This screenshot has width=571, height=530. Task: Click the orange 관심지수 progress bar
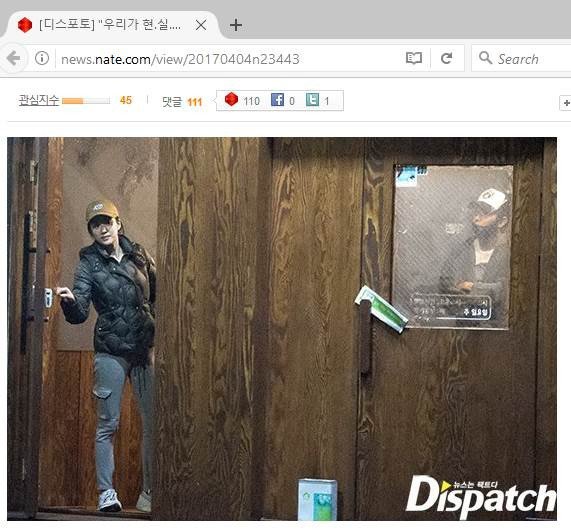pos(86,101)
